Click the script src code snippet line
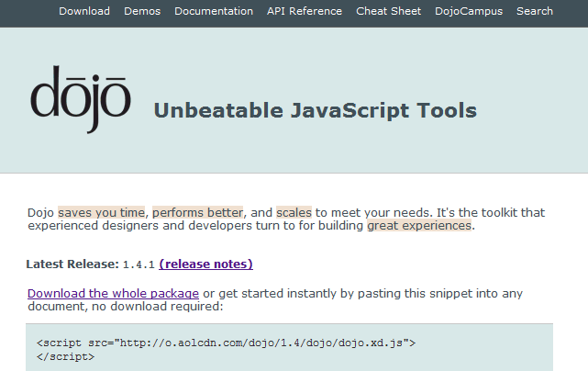The image size is (588, 371). pyautogui.click(x=227, y=343)
